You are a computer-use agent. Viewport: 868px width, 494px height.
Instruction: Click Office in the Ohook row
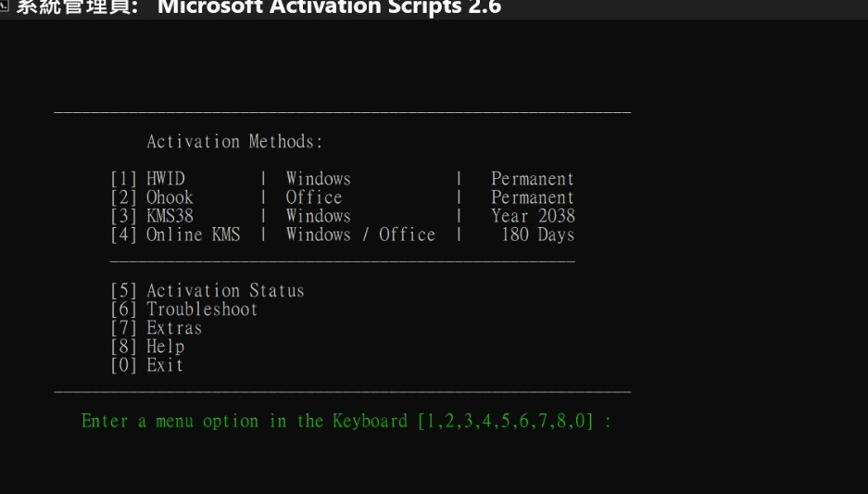(x=314, y=197)
